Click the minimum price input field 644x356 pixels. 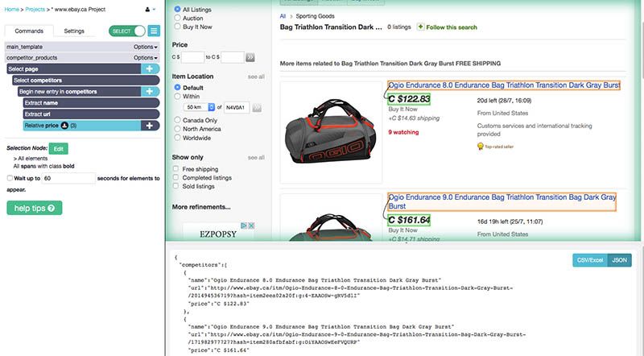[192, 57]
